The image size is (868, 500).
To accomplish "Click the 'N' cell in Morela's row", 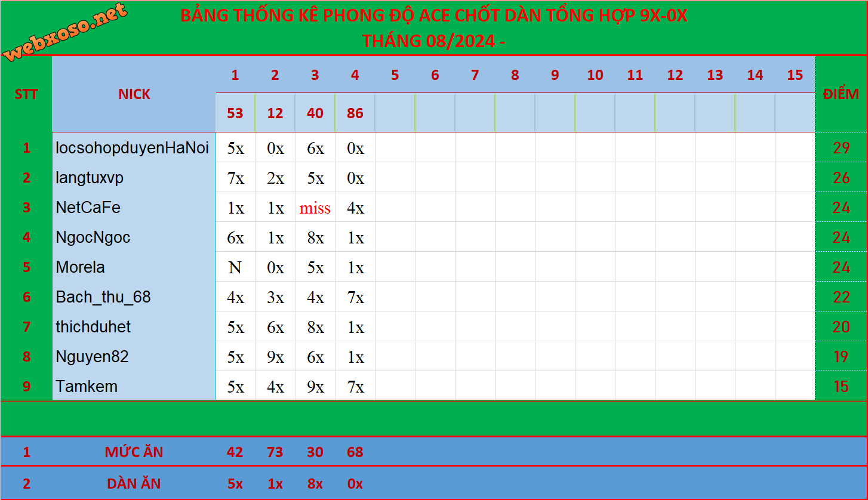I will point(235,267).
